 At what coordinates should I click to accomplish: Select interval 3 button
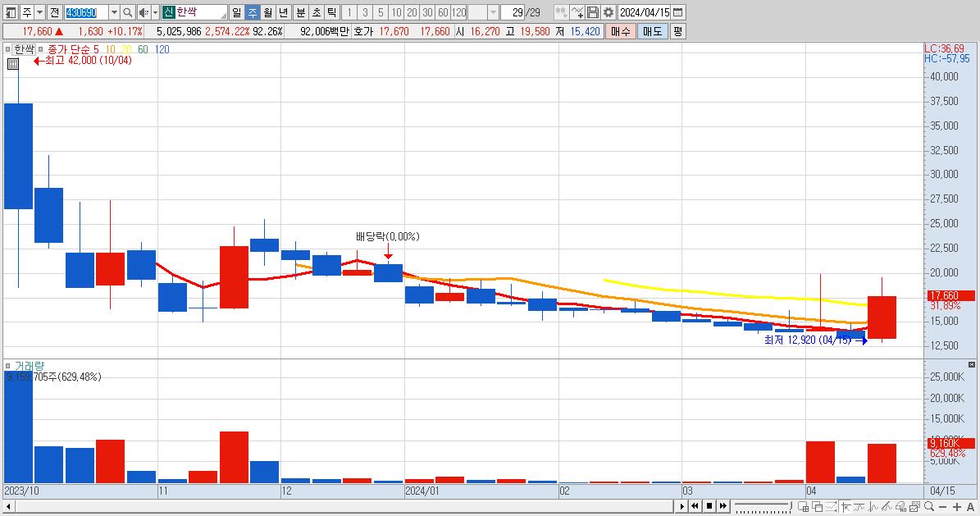365,12
